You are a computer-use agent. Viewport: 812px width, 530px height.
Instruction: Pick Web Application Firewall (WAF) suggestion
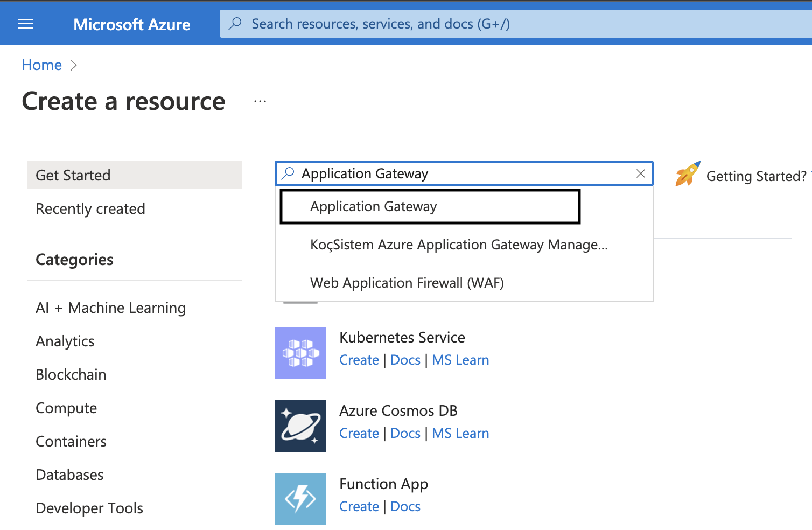tap(407, 283)
